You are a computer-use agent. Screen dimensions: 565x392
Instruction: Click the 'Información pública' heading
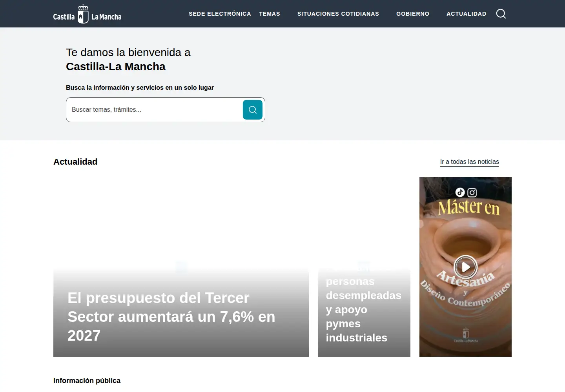87,381
